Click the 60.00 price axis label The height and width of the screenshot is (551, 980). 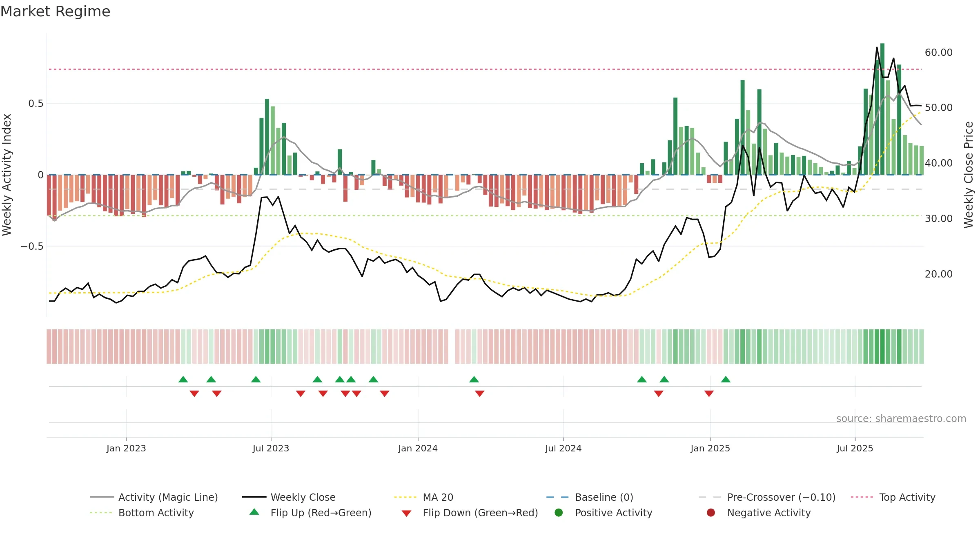click(938, 53)
